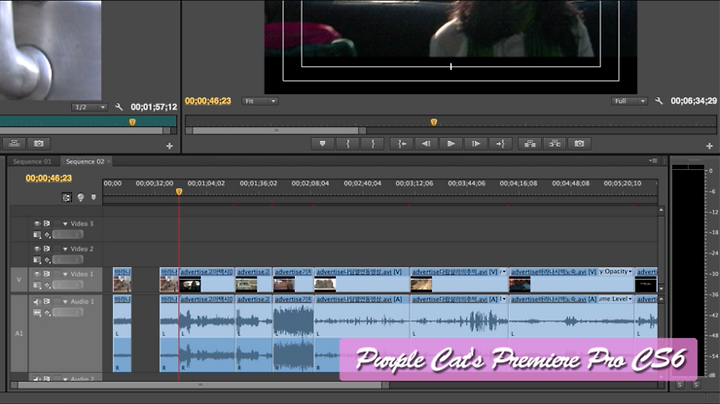Viewport: 720px width, 404px height.
Task: Toggle sync lock on Video 1
Action: click(x=47, y=274)
